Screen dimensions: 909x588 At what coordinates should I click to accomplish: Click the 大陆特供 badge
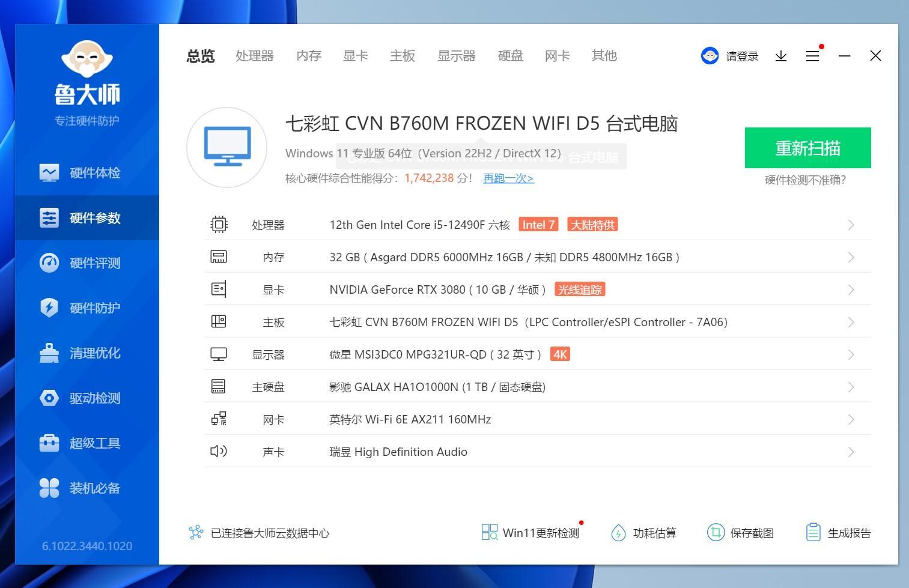click(592, 225)
